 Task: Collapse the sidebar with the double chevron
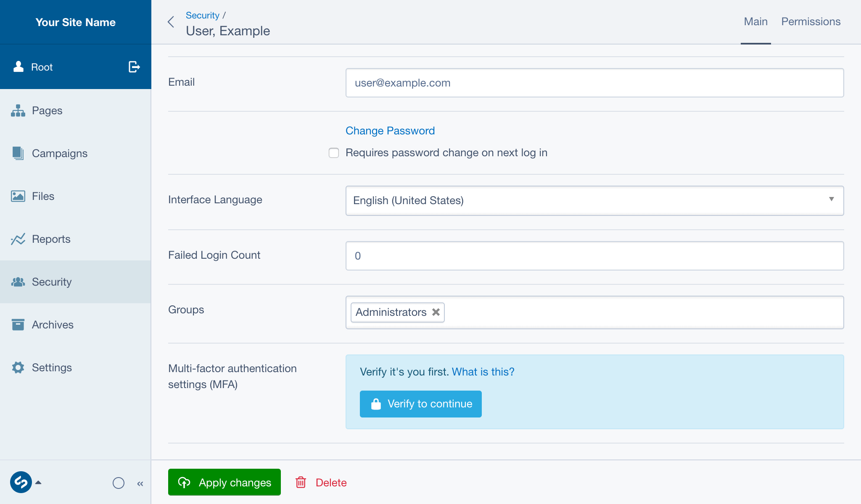140,483
